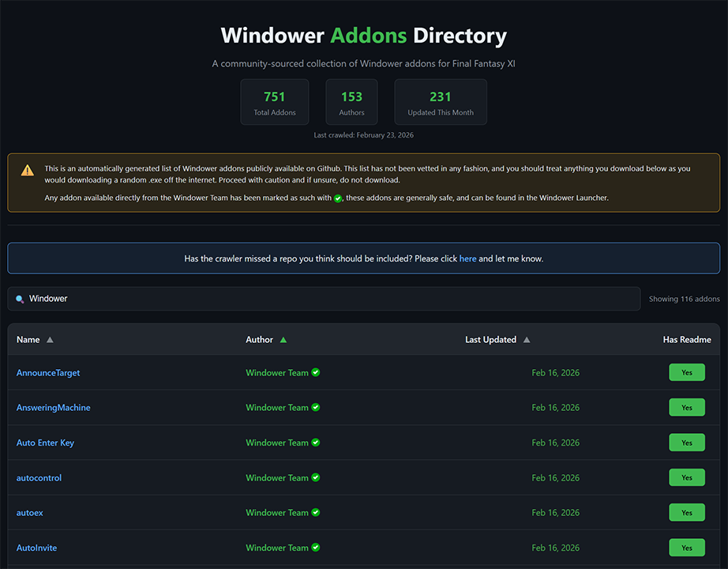The image size is (728, 569).
Task: Sort by Author using the green arrow
Action: click(283, 340)
